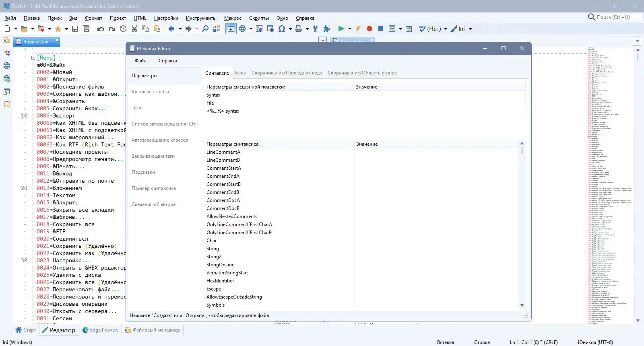This screenshot has width=644, height=346.
Task: Open the Сворачивание/Область разное tab
Action: (x=362, y=73)
